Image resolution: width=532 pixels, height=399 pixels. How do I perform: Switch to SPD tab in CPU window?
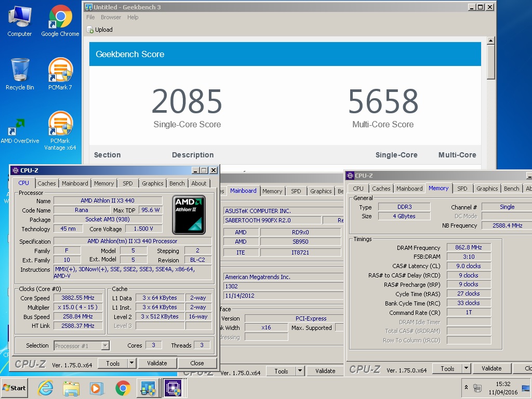pos(128,183)
